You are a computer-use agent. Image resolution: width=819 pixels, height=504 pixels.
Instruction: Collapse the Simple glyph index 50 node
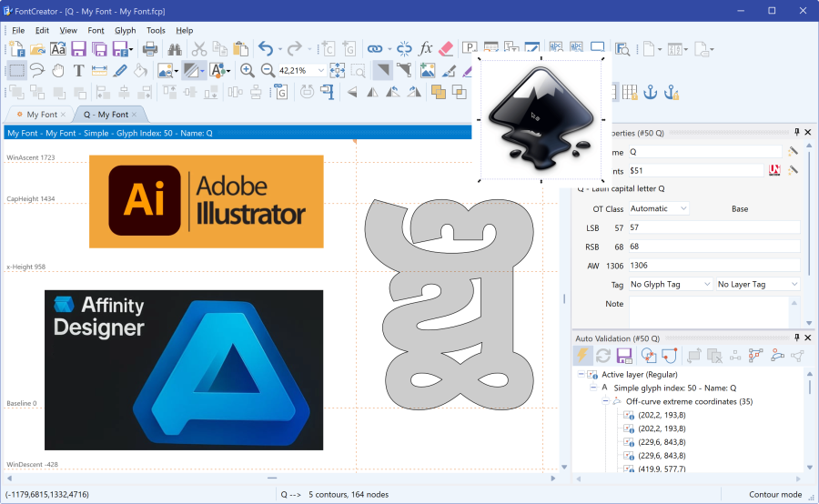pyautogui.click(x=593, y=388)
